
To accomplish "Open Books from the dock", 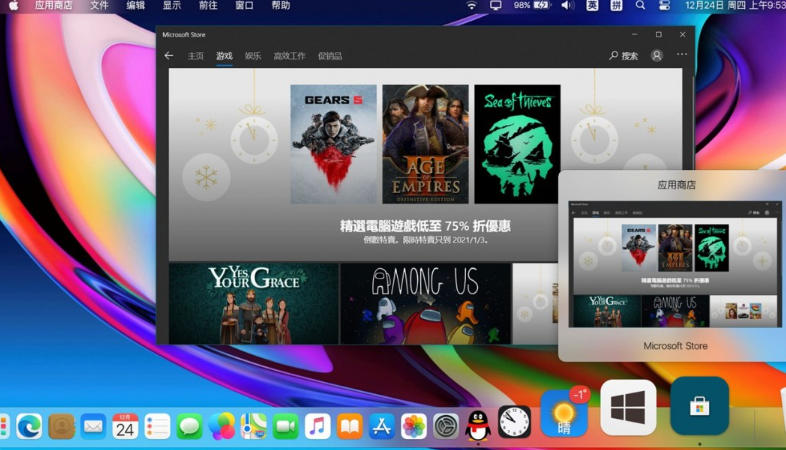I will pyautogui.click(x=350, y=426).
